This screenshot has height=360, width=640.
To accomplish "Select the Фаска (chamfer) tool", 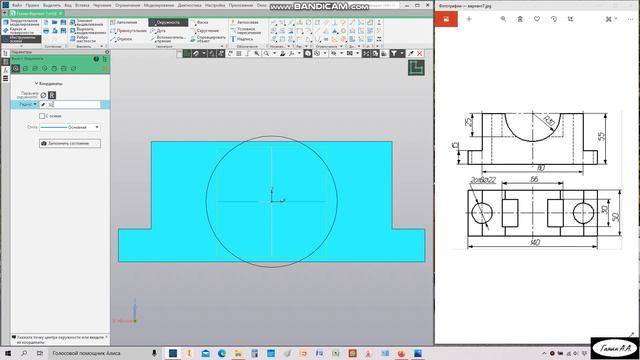I will [x=200, y=22].
